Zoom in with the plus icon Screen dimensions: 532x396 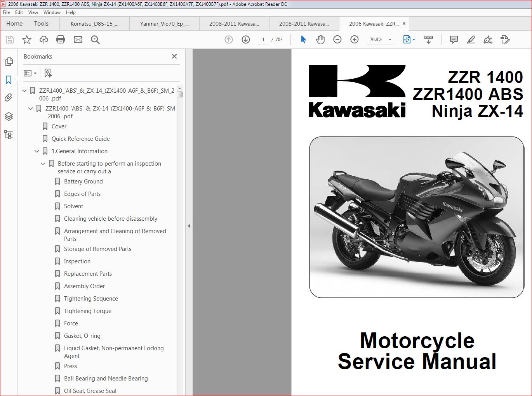pyautogui.click(x=355, y=40)
